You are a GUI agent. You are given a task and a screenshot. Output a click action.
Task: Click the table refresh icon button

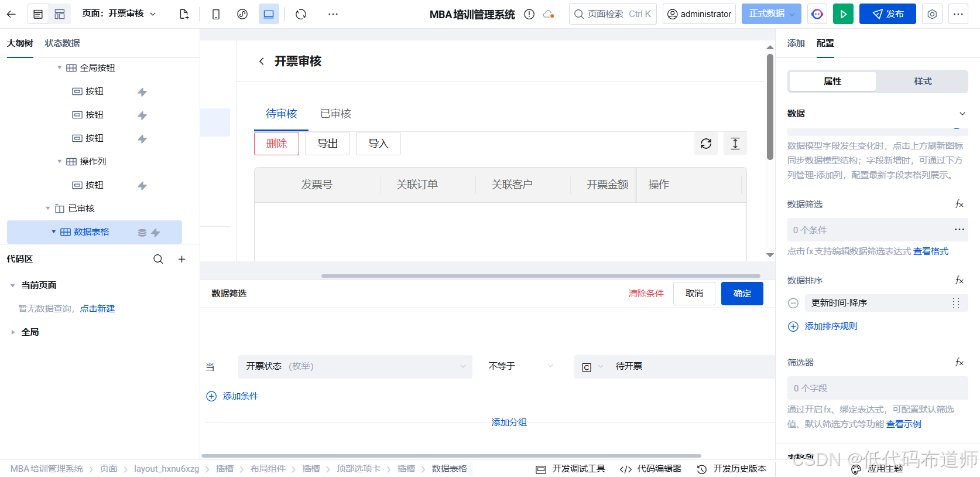(706, 144)
